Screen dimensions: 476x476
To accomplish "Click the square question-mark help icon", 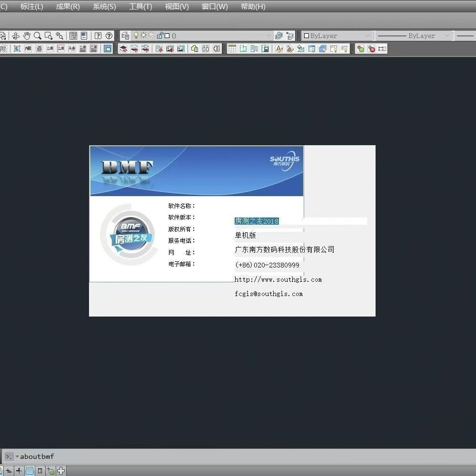I will click(x=98, y=36).
